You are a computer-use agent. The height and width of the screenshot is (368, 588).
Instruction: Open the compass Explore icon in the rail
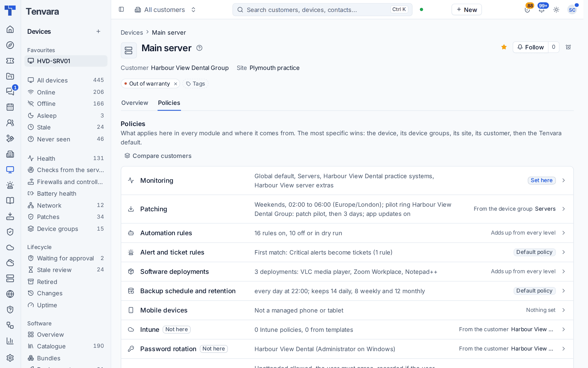tap(10, 45)
